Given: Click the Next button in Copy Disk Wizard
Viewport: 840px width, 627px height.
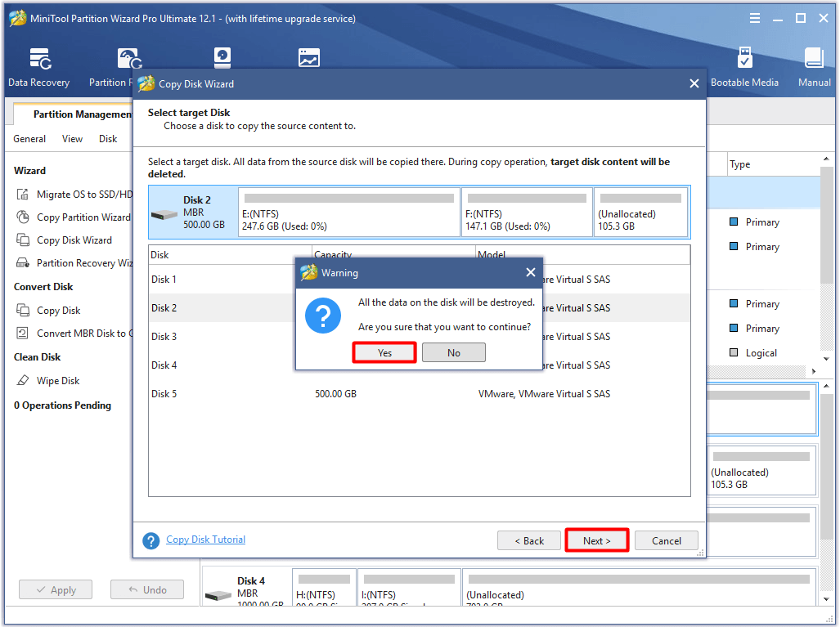Looking at the screenshot, I should coord(596,540).
